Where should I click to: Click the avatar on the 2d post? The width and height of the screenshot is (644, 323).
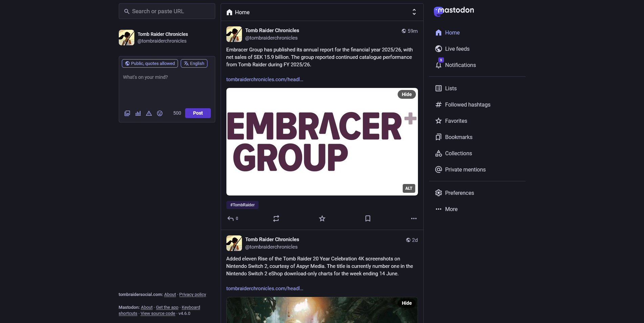tap(234, 243)
